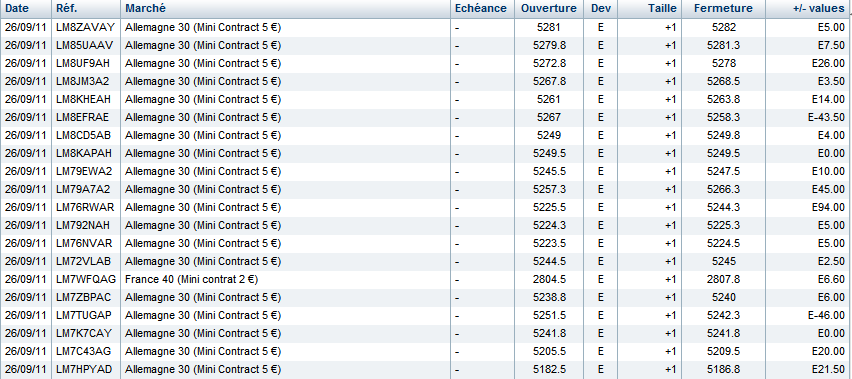852x379 pixels.
Task: Click reference LM8EFRAE in the table
Action: [x=83, y=117]
